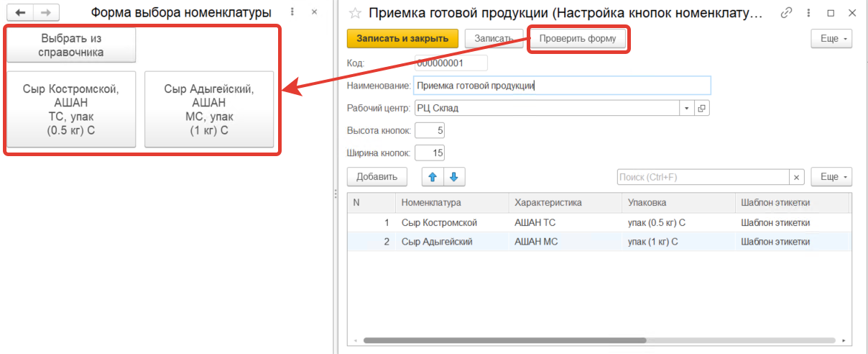Click the forward arrow navigation button
This screenshot has width=868, height=354.
[x=45, y=13]
